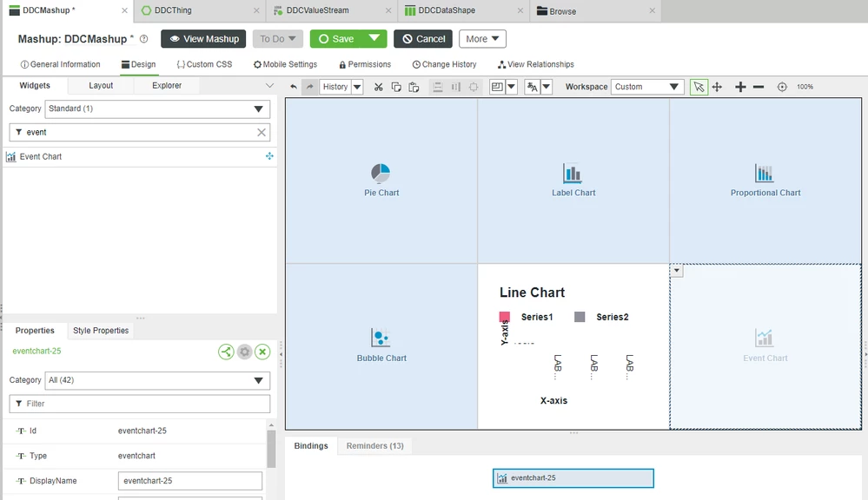This screenshot has width=868, height=500.
Task: Switch to the Explorer panel tab
Action: [x=167, y=86]
